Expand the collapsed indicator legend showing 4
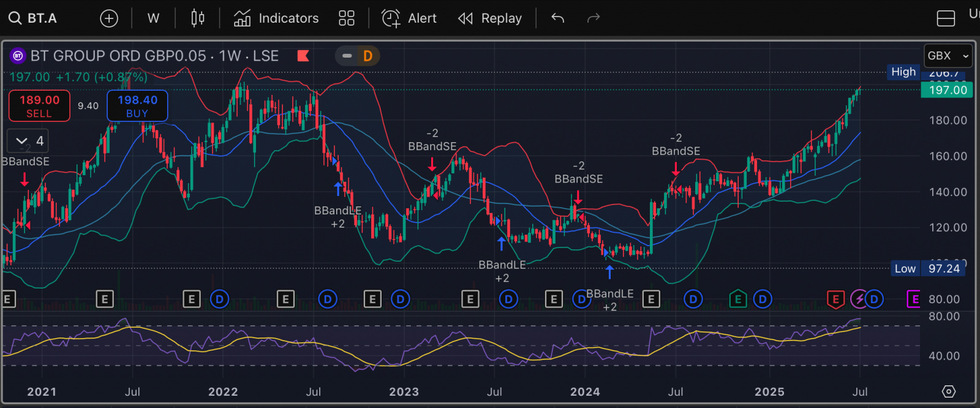Image resolution: width=980 pixels, height=408 pixels. 28,141
